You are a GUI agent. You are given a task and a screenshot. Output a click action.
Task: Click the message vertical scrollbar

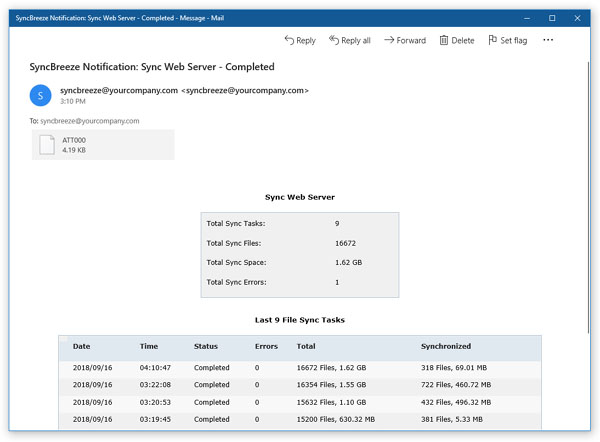[589, 197]
